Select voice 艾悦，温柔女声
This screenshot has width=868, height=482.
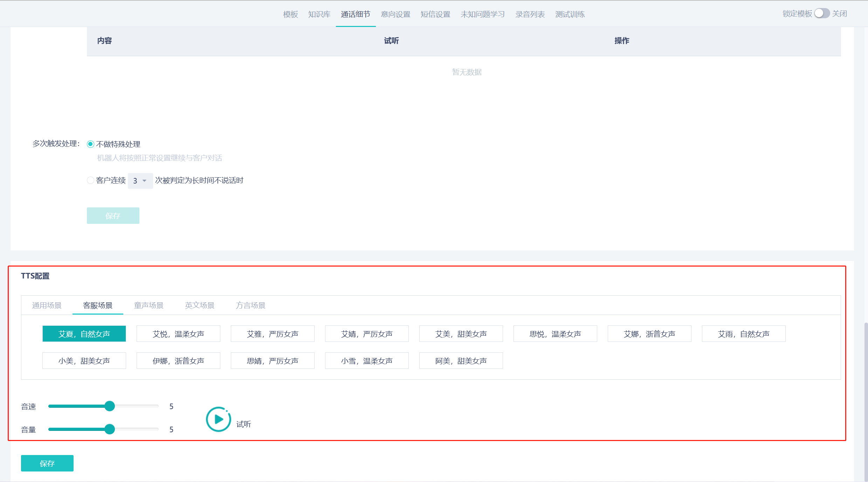click(178, 333)
